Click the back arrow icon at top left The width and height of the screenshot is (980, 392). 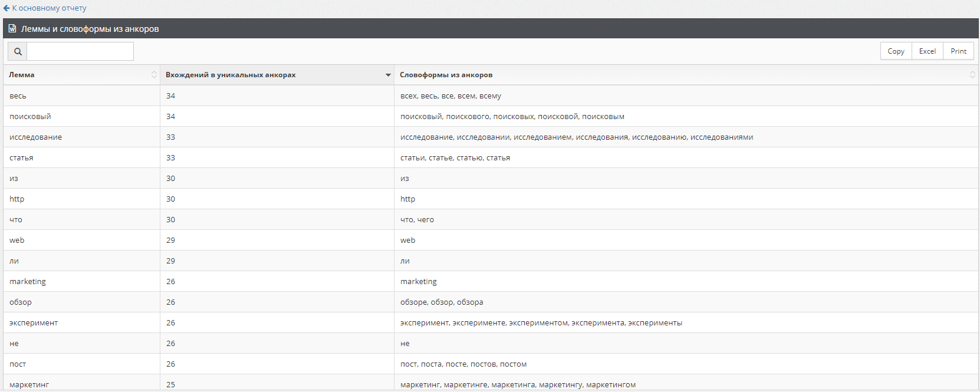[6, 8]
